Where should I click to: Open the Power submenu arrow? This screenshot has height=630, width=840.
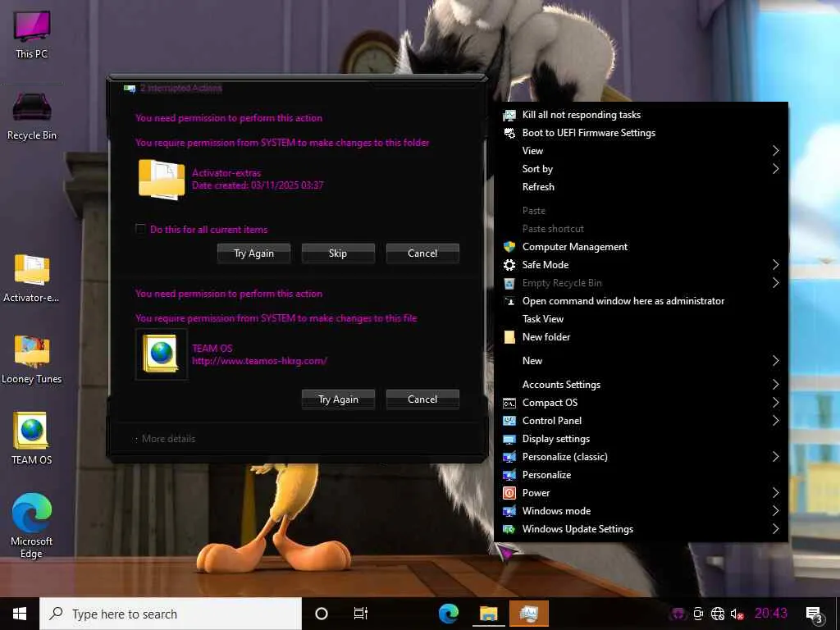[775, 493]
